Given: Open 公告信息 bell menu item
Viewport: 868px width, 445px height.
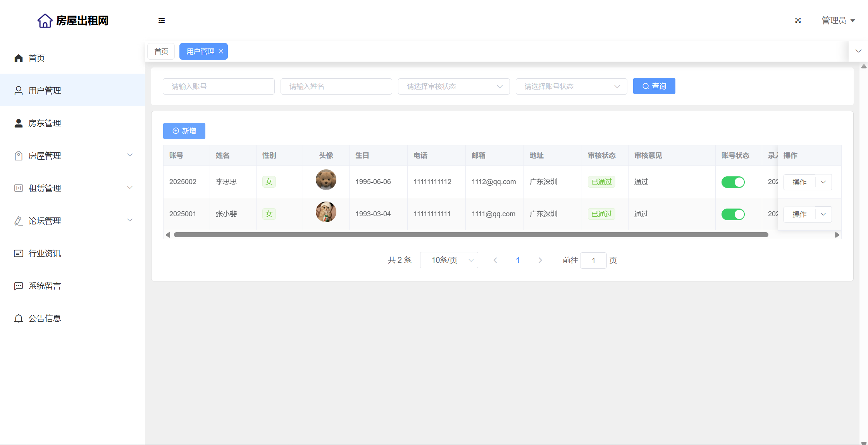Looking at the screenshot, I should coord(45,319).
